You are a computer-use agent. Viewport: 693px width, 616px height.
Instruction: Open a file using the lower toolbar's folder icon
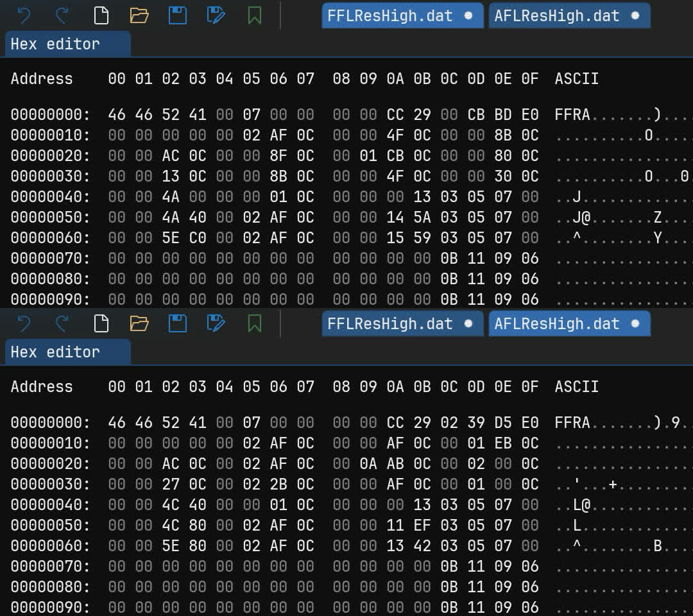coord(139,323)
